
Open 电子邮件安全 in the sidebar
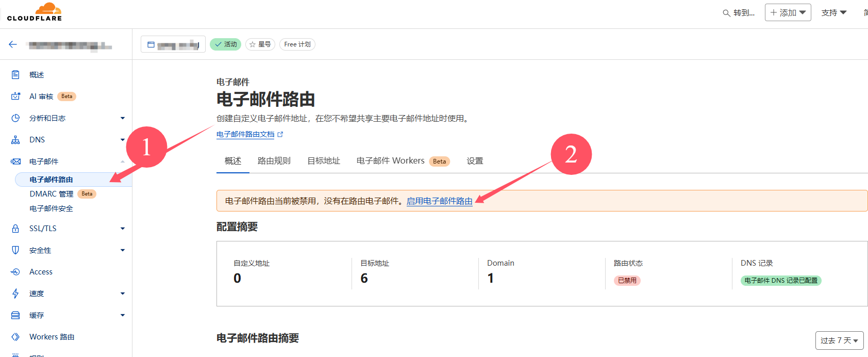coord(52,208)
